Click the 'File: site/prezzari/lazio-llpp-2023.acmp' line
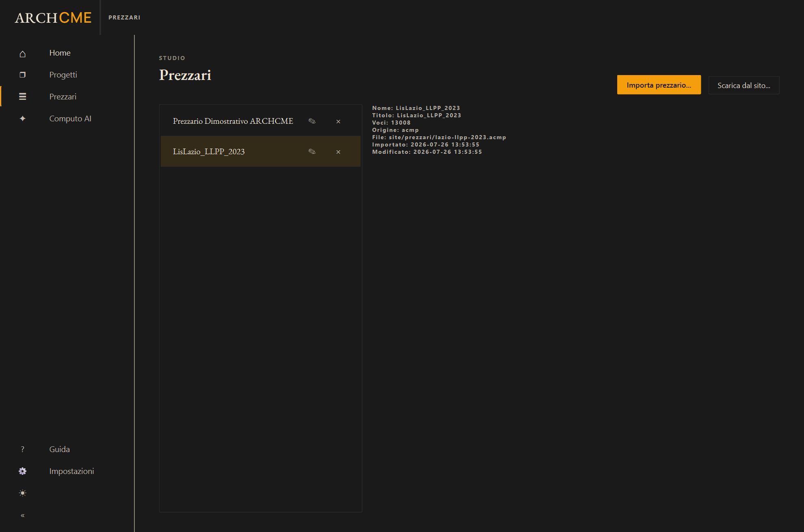 [439, 137]
